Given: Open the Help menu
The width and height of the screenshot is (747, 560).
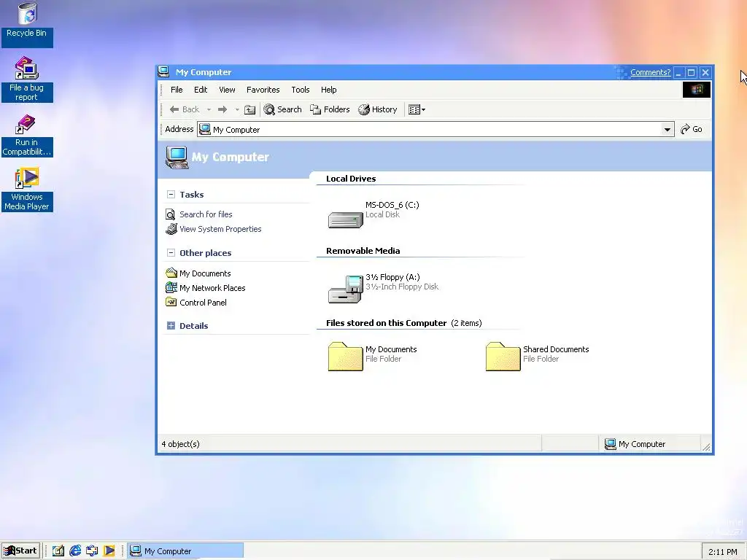Looking at the screenshot, I should pyautogui.click(x=329, y=90).
